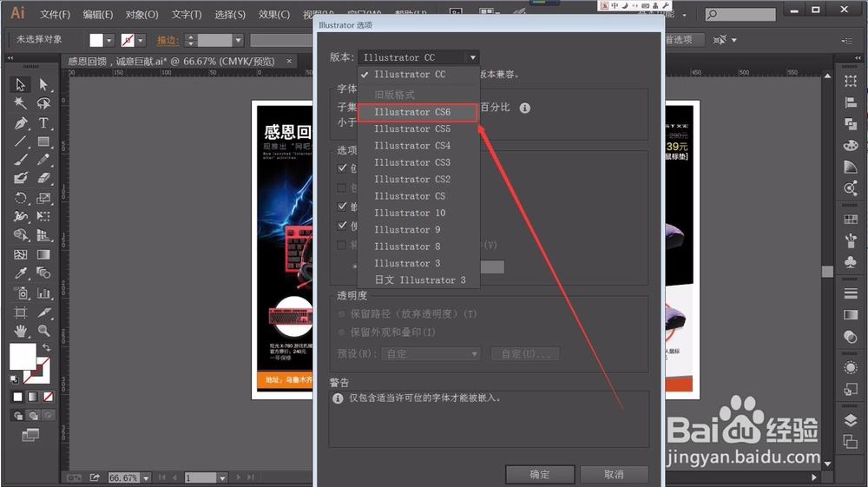868x487 pixels.
Task: Select the Lasso tool
Action: point(43,103)
